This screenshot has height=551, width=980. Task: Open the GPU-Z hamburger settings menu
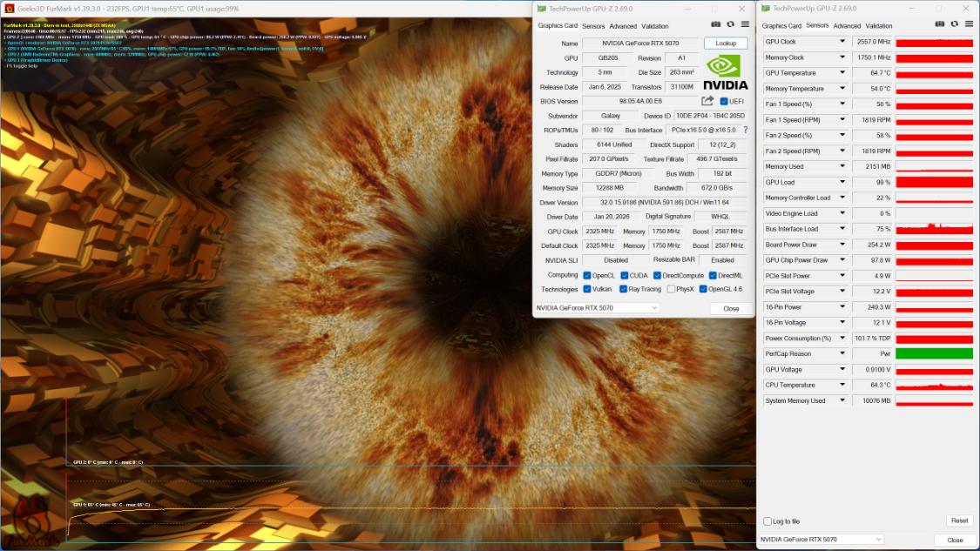[x=745, y=24]
